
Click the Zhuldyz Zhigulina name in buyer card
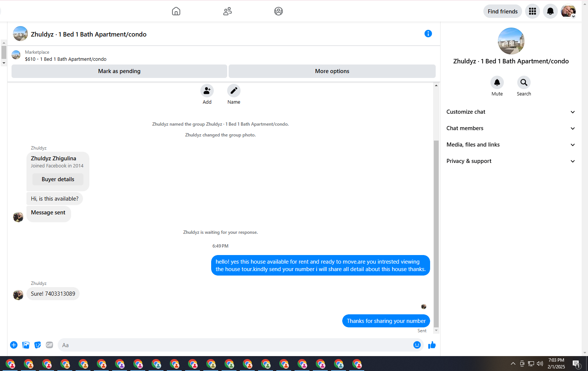point(53,158)
